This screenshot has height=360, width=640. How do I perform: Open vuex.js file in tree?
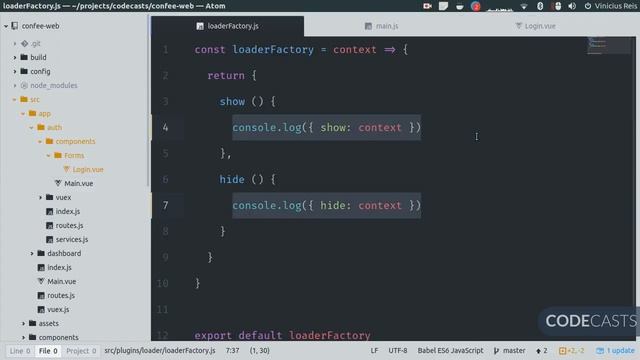tap(58, 309)
